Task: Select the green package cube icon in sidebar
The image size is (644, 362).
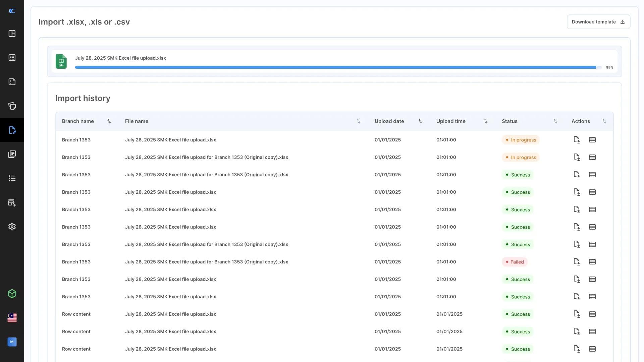Action: (12, 294)
